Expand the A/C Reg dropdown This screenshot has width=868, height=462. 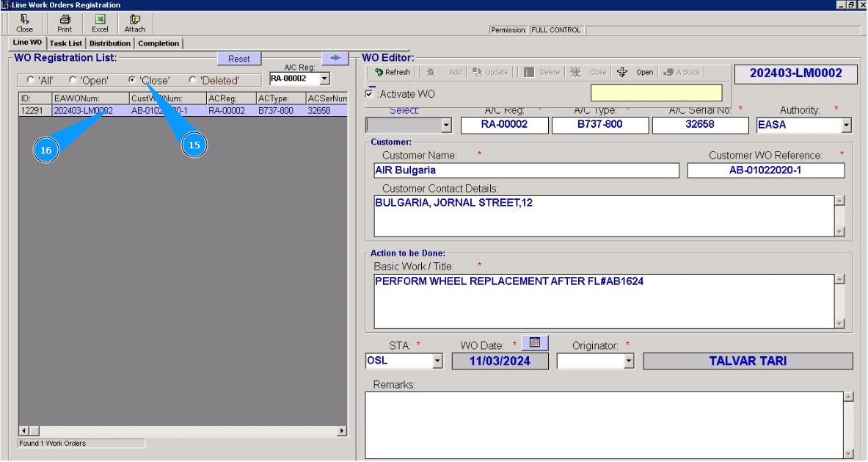[324, 79]
